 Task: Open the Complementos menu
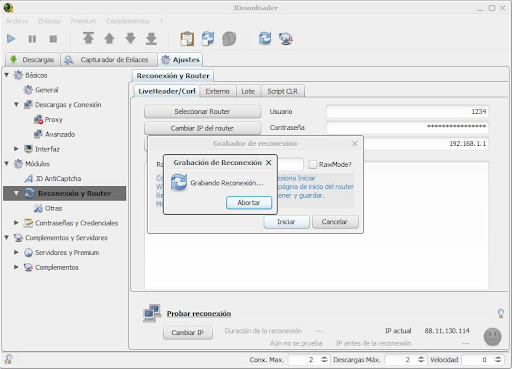point(127,21)
